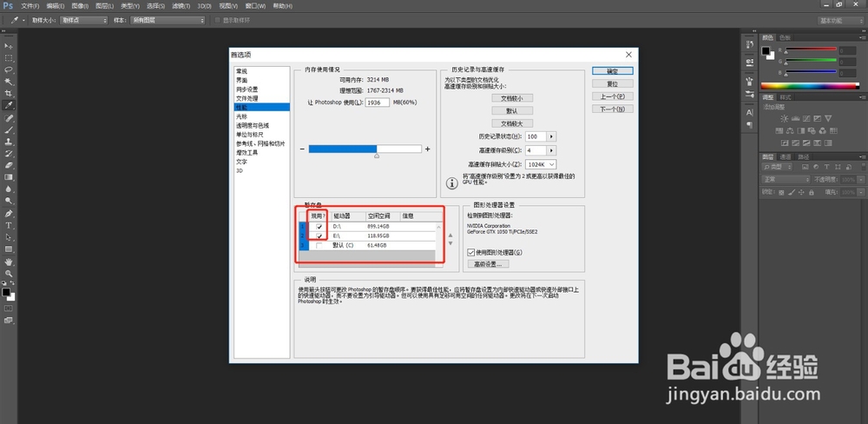Add a Brightness/Contrast adjustment
Image resolution: width=868 pixels, height=424 pixels.
pos(784,119)
